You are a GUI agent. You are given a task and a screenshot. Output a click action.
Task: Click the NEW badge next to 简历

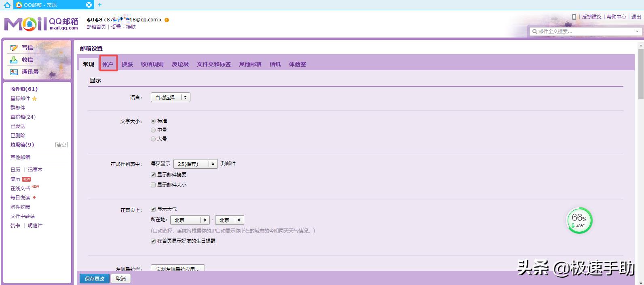coord(26,179)
